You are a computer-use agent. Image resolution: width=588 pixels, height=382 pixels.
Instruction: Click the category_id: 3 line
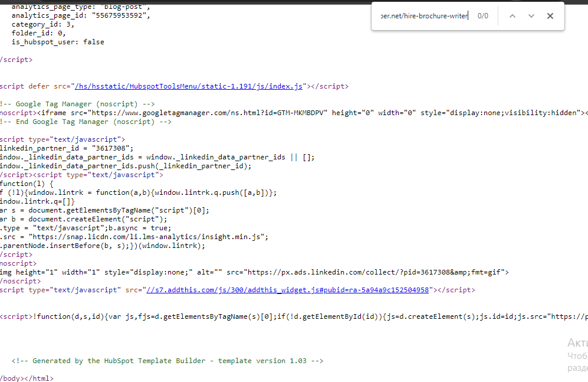[42, 24]
